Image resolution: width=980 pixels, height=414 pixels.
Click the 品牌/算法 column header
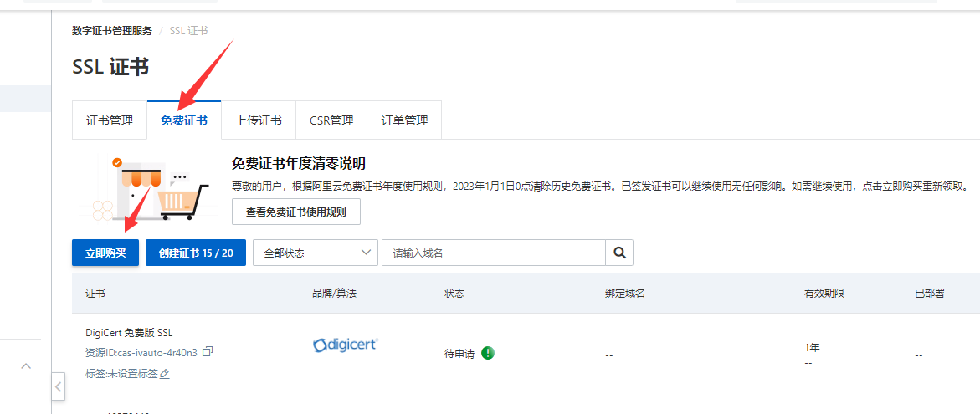point(334,293)
